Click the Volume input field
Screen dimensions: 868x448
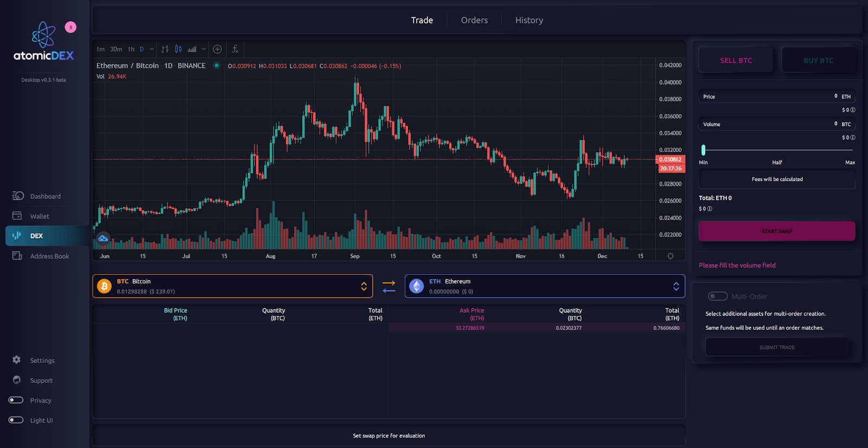point(777,124)
